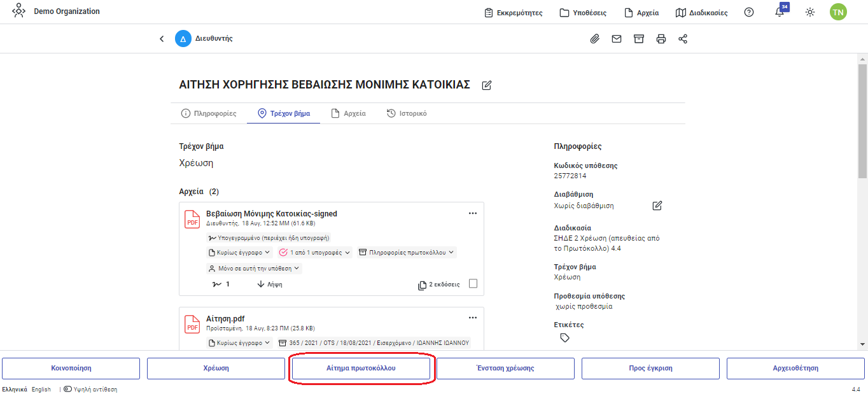Screen dimensions: 868x394
Task: Print the case with the printer icon
Action: coord(661,39)
